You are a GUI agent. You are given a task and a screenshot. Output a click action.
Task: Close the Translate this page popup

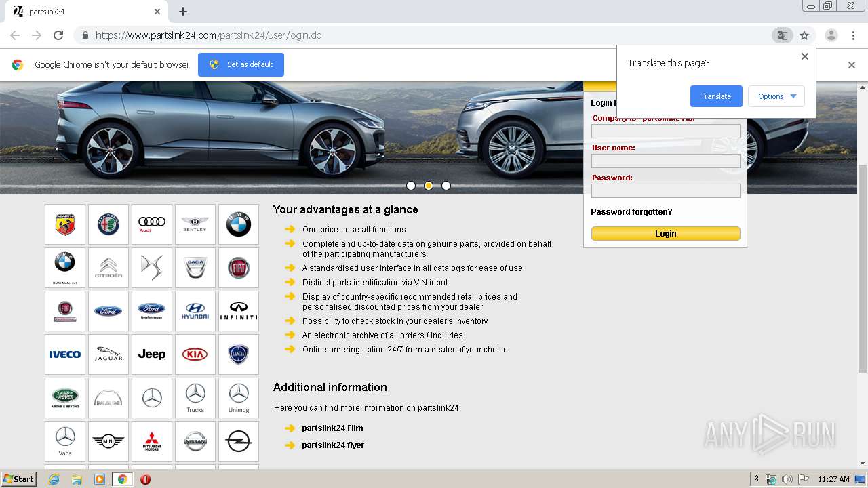click(x=805, y=56)
